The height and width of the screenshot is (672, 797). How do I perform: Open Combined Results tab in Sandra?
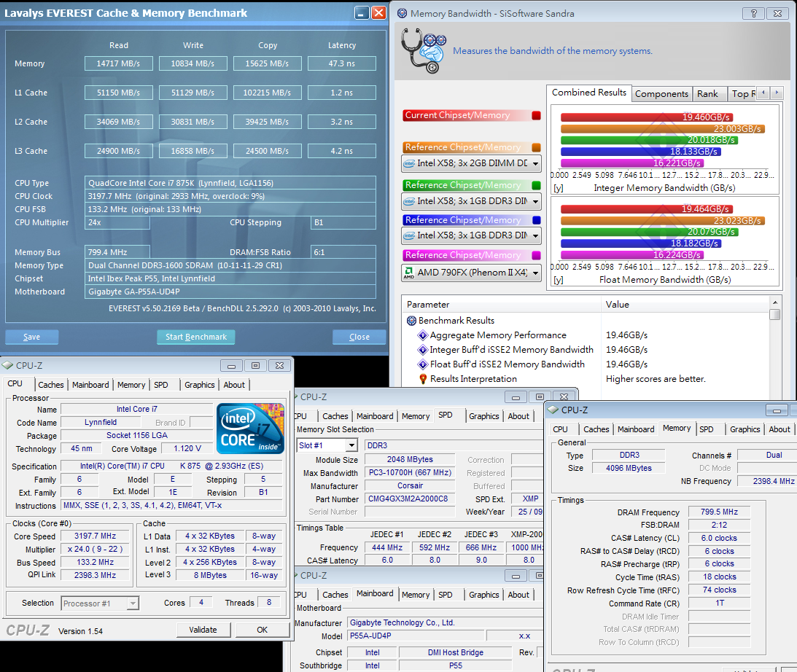589,93
